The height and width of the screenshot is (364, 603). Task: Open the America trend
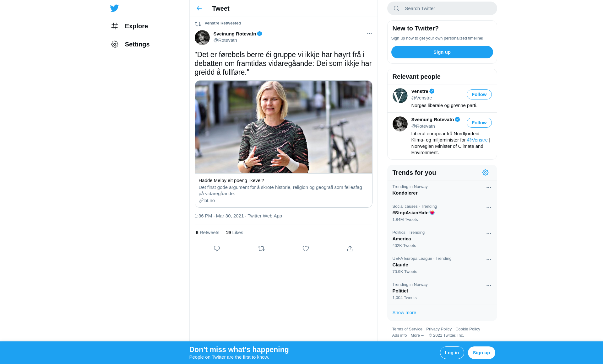click(x=442, y=239)
